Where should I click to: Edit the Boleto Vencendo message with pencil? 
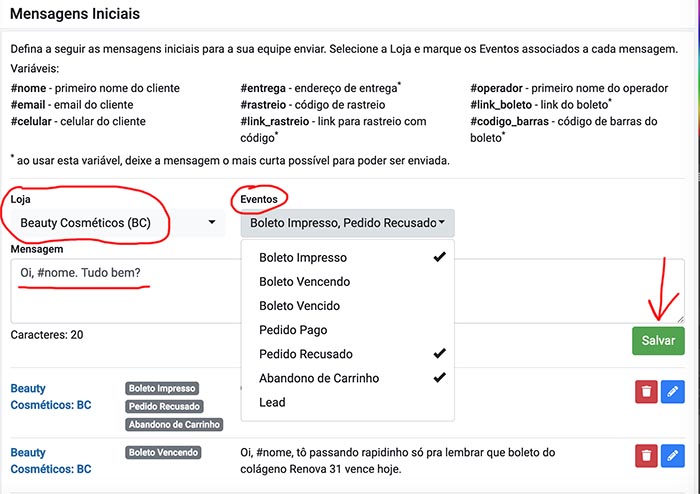click(x=672, y=456)
